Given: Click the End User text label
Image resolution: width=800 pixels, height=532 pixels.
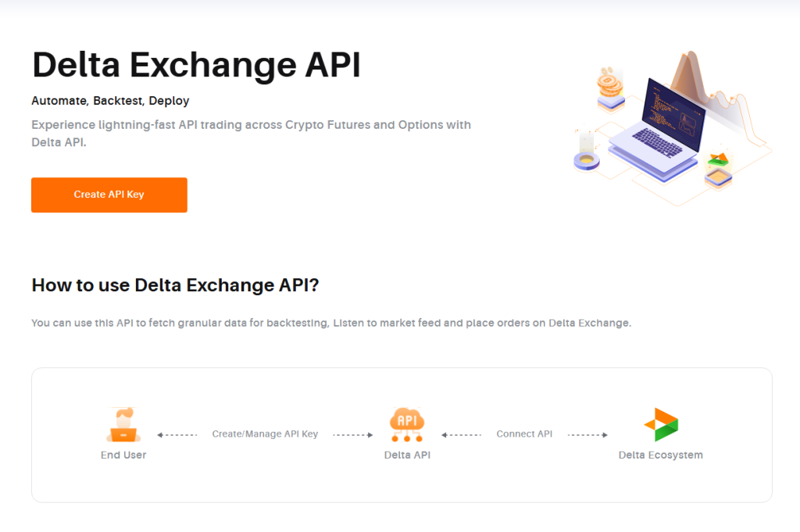Looking at the screenshot, I should (x=123, y=455).
